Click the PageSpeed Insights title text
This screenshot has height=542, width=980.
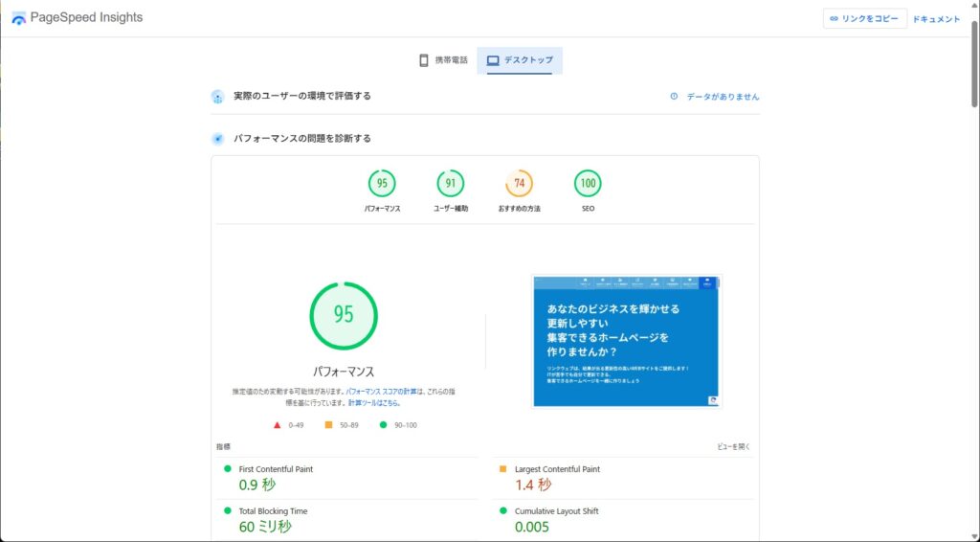click(86, 17)
